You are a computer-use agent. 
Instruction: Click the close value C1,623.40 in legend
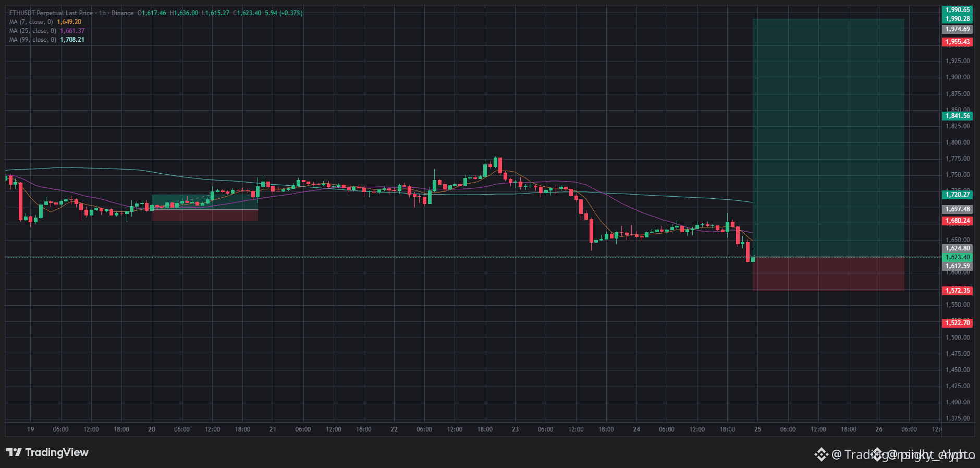(x=248, y=13)
